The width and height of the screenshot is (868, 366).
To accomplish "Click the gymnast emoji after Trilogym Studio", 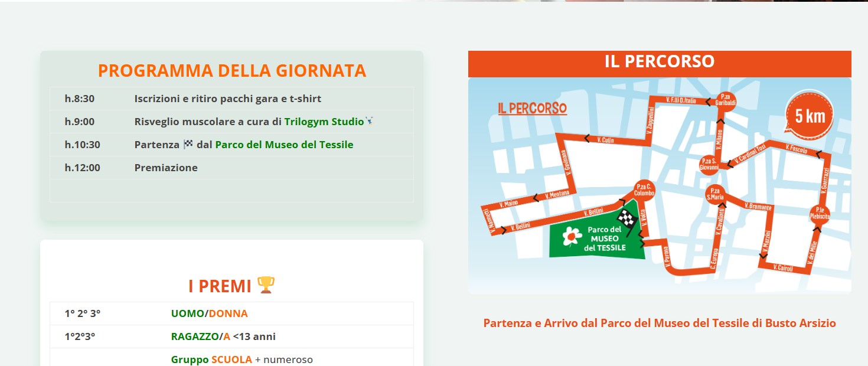I will click(x=370, y=122).
